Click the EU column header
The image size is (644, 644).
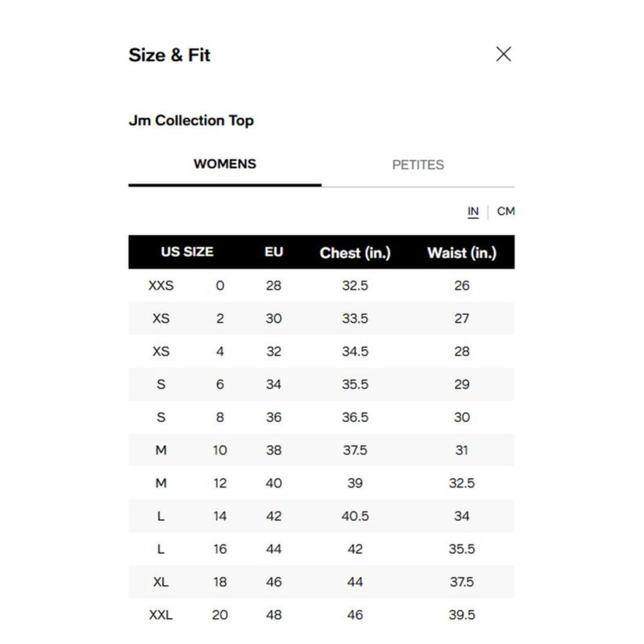click(x=274, y=252)
